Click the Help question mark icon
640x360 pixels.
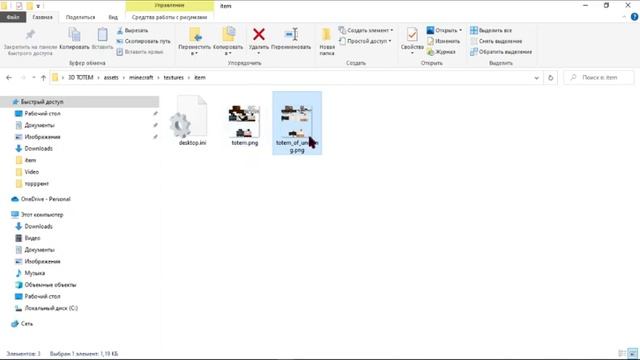635,17
